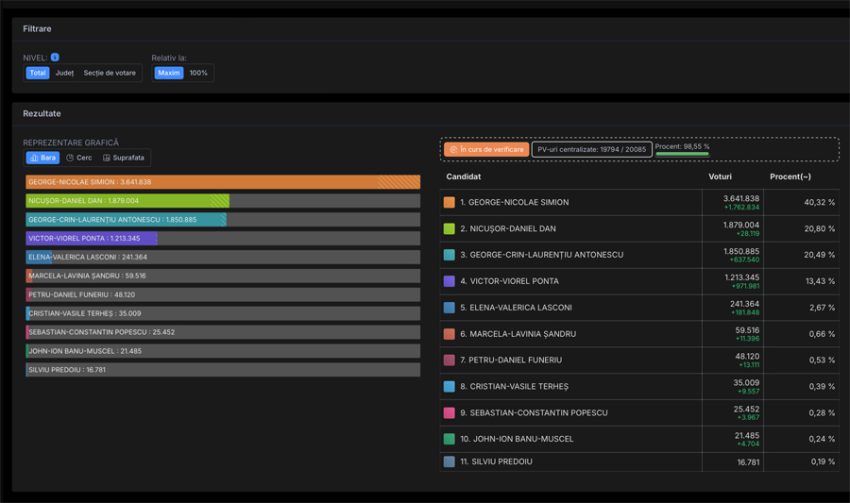850x503 pixels.
Task: Select the Bara chart view
Action: (43, 158)
